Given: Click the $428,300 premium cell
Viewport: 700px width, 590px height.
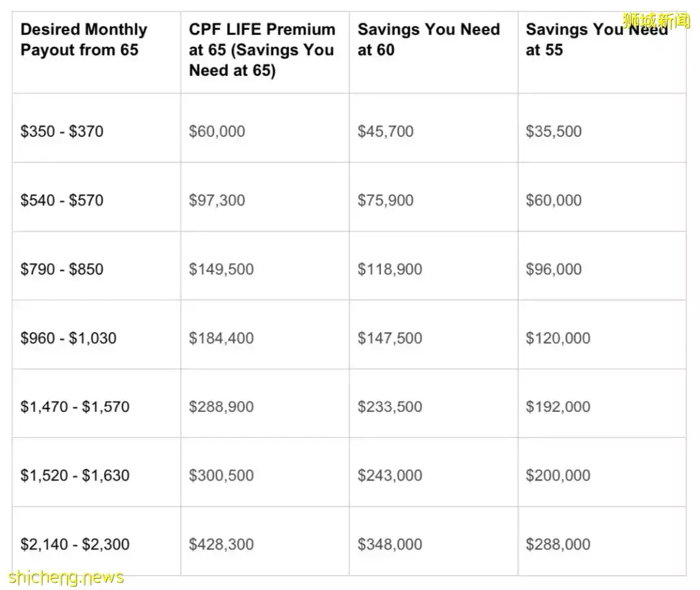Looking at the screenshot, I should coord(221,545).
